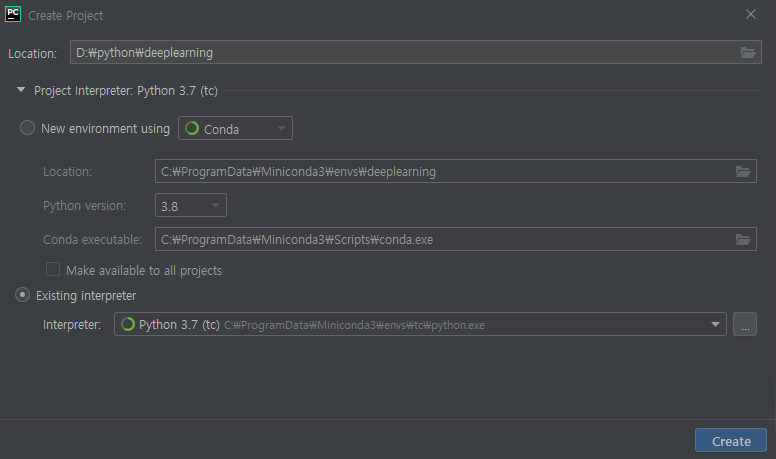Close the Create Project dialog

[751, 14]
